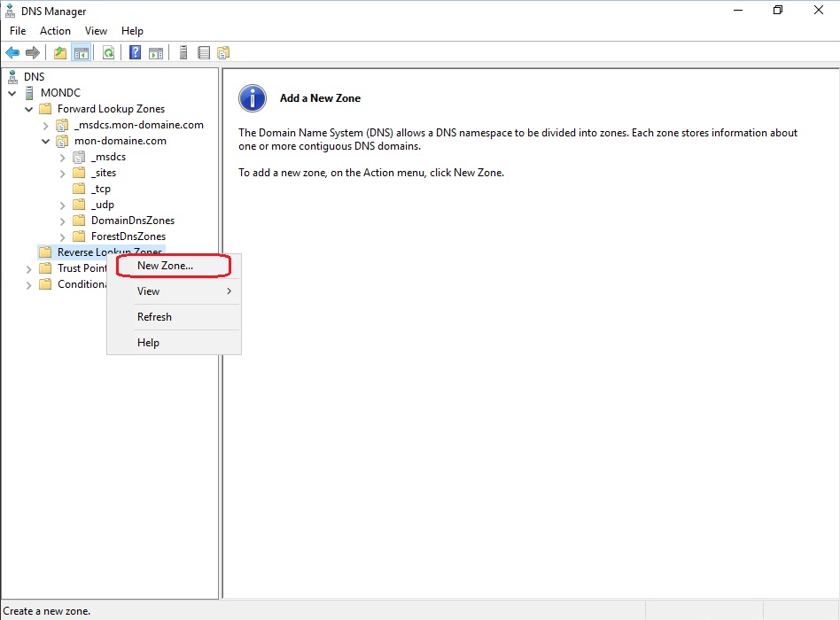The width and height of the screenshot is (840, 620).
Task: Select the Forward Lookup Zones label
Action: pyautogui.click(x=112, y=109)
